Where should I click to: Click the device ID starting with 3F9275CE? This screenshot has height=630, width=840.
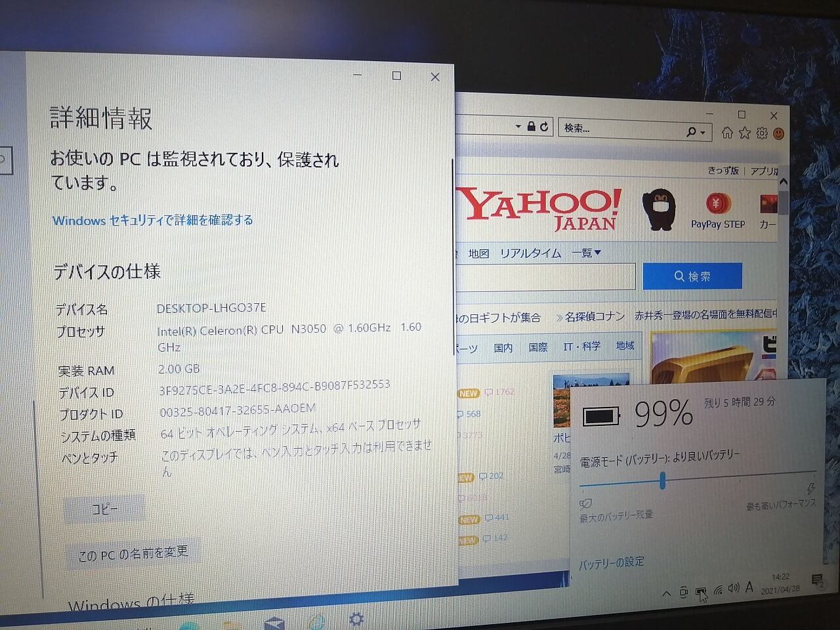click(275, 387)
